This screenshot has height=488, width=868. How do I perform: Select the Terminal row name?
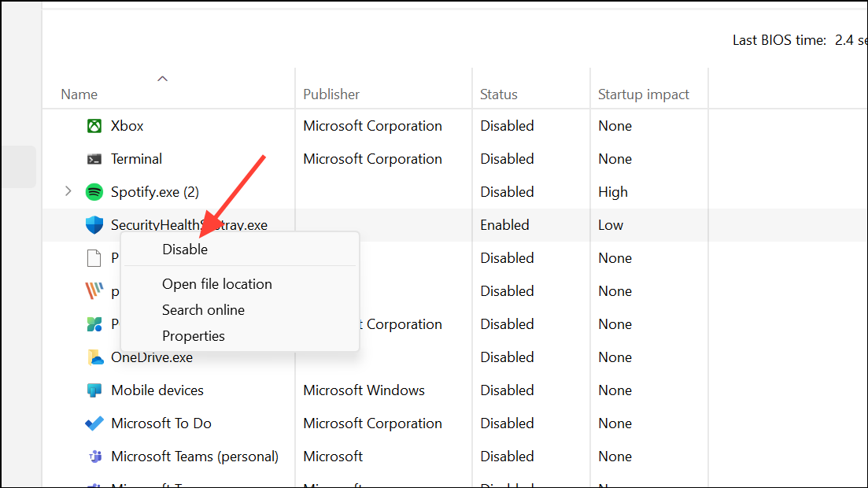pos(136,159)
